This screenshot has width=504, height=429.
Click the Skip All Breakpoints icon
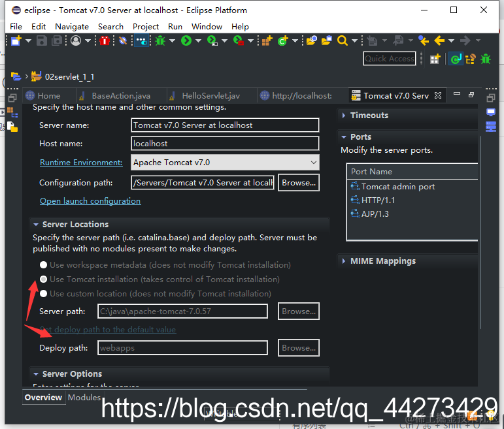(x=123, y=40)
